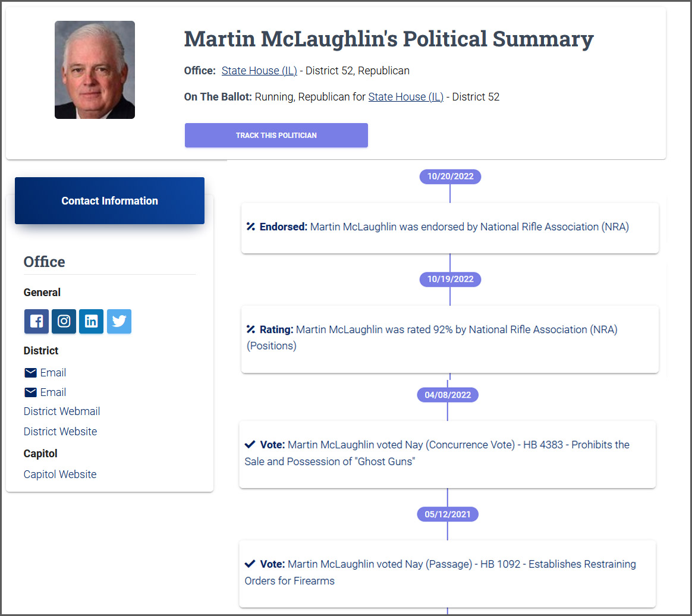Select the 10/19/2022 timeline date marker

tap(450, 279)
